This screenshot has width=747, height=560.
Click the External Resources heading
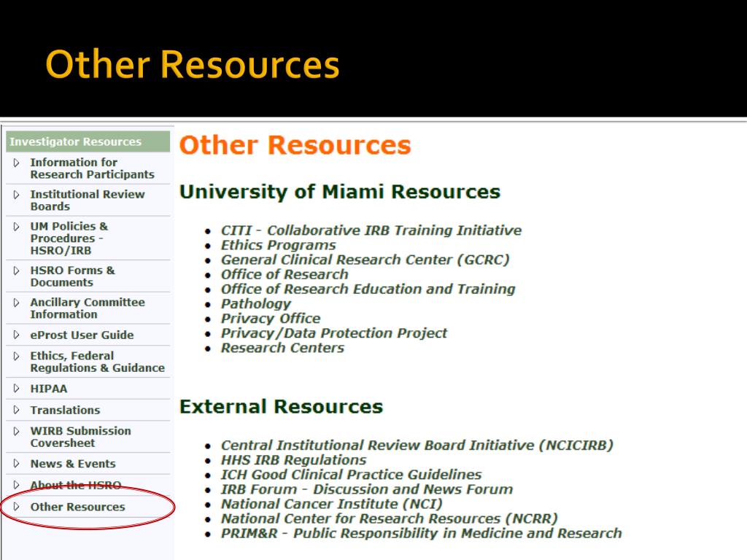(281, 407)
